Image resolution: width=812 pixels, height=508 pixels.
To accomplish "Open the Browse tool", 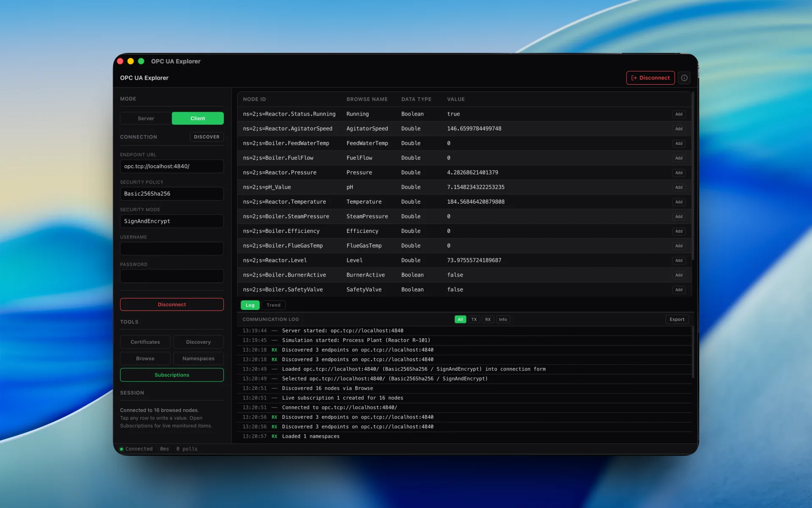I will 145,359.
